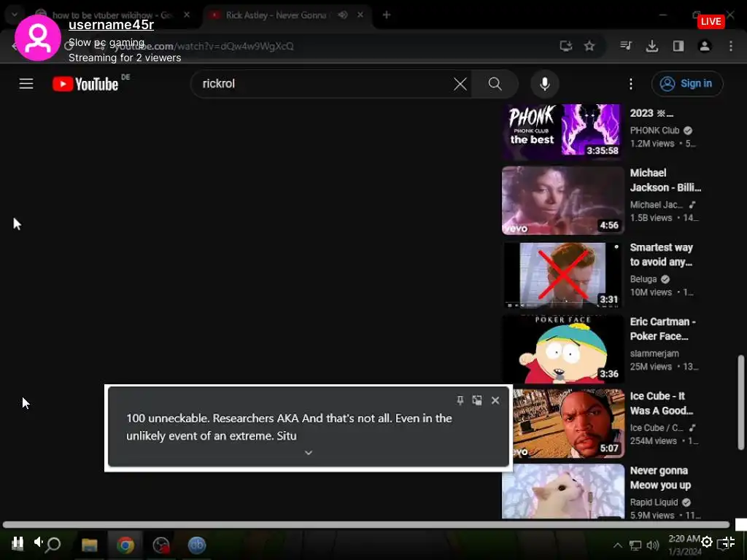
Task: Seek on the stream progress bar
Action: (x=366, y=525)
